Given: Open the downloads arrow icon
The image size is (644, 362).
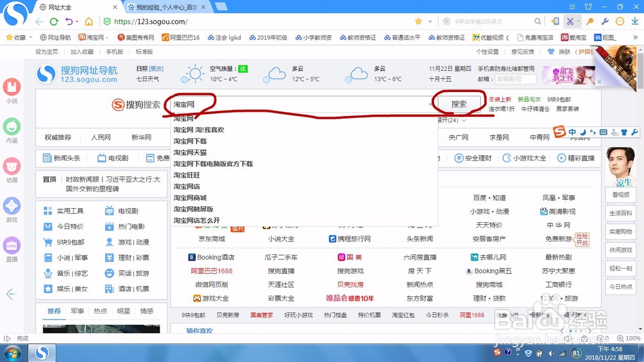Looking at the screenshot, I should [x=635, y=21].
